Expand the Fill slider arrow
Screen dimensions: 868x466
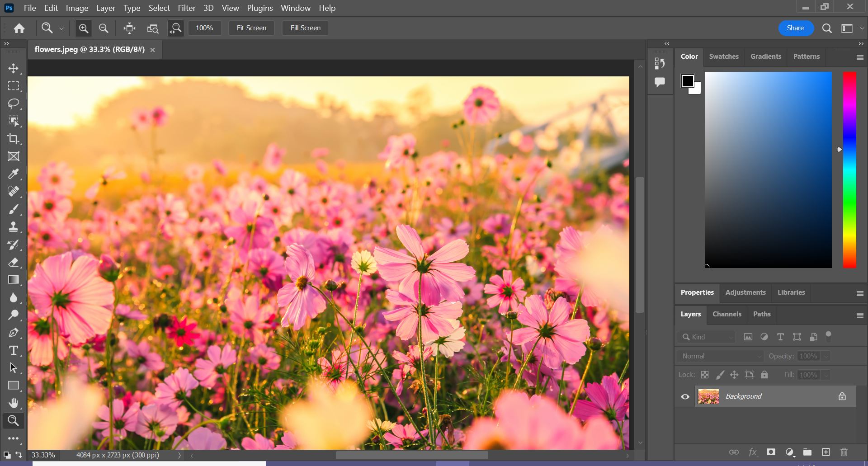(x=826, y=375)
